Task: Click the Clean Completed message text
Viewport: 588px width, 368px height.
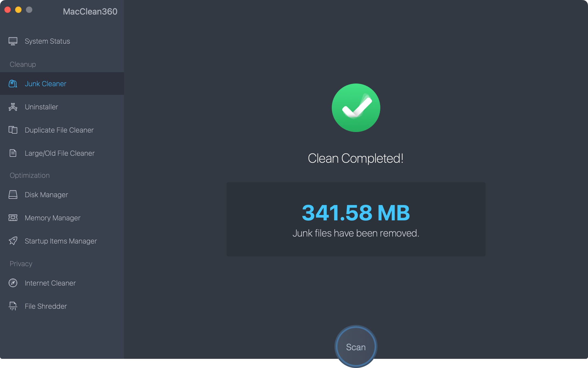Action: pos(356,158)
